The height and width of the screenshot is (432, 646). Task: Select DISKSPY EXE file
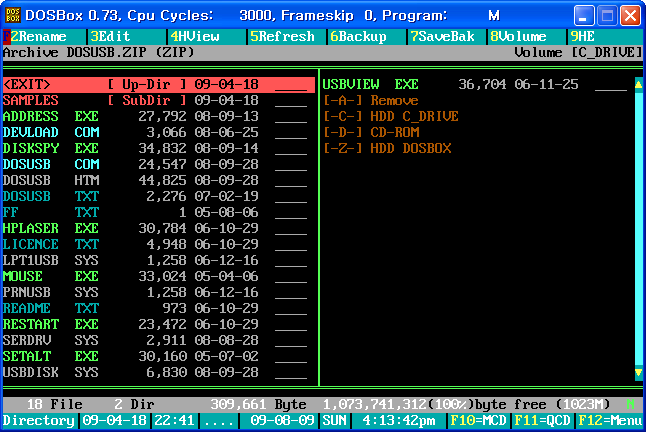[155, 148]
